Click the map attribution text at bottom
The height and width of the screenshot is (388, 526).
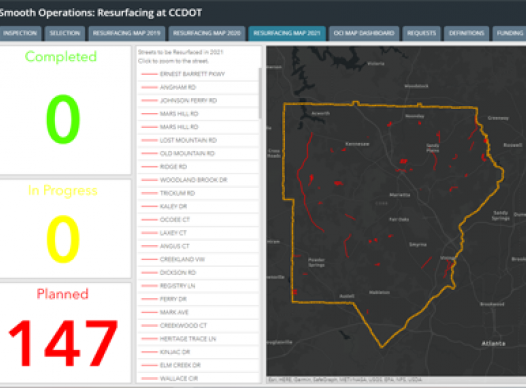point(345,380)
